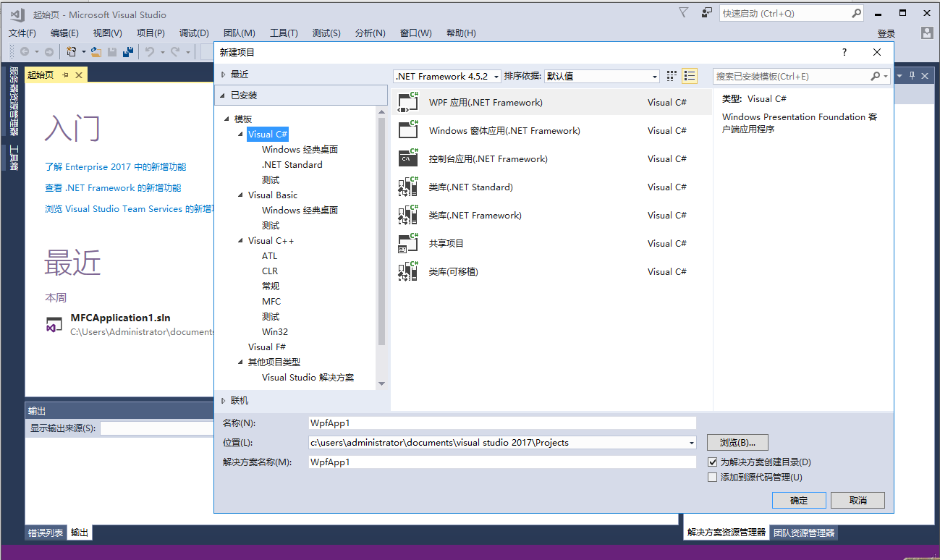Select Visual Studio 解决方案 tree item
Screen dimensions: 940x560
pyautogui.click(x=308, y=378)
